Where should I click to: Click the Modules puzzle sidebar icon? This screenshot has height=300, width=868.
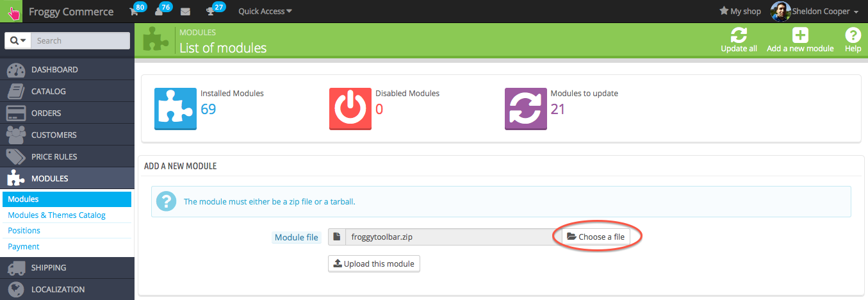(x=15, y=178)
